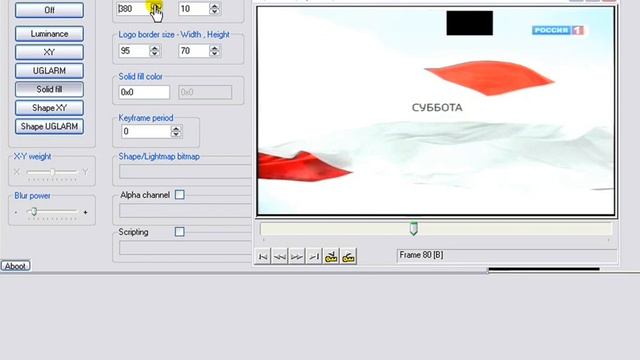This screenshot has height=360, width=640.
Task: Select the Off mode button
Action: (49, 10)
